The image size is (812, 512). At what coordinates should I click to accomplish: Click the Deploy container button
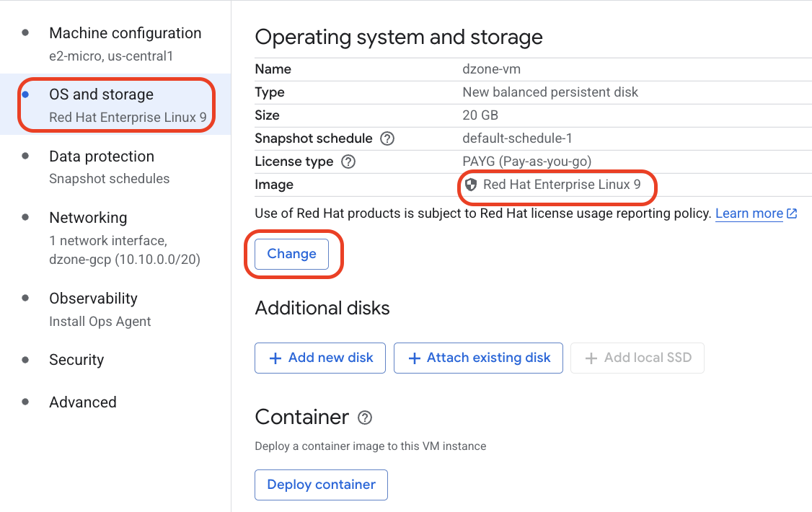pos(321,485)
